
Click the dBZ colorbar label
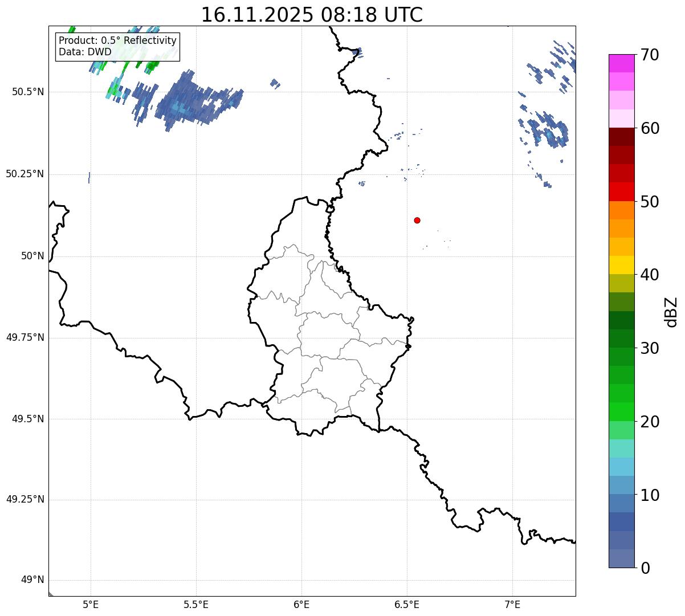point(671,311)
